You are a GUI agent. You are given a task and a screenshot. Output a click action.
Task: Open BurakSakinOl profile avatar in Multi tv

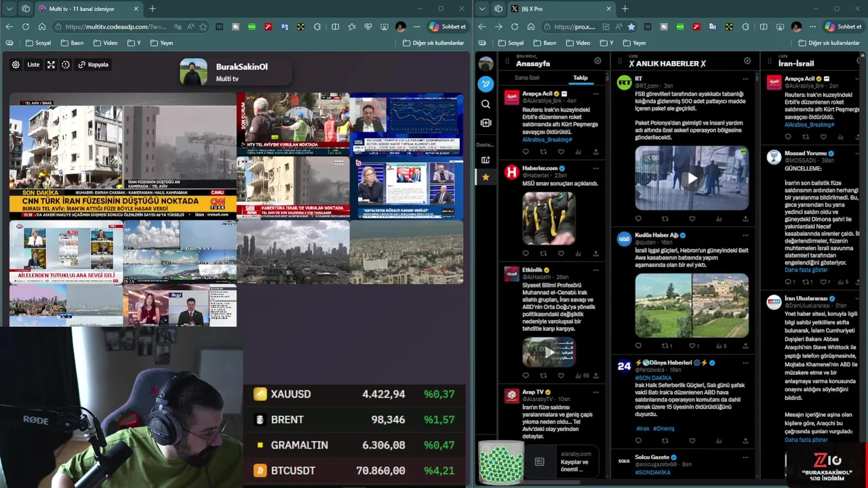click(x=193, y=72)
